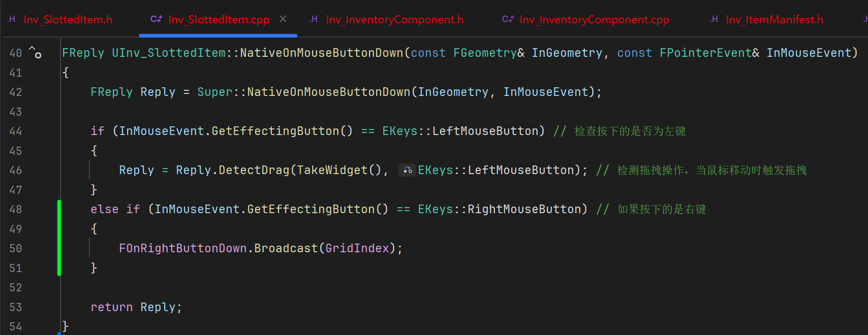Click line number 44 in the gutter
This screenshot has height=335, width=868.
coord(16,131)
